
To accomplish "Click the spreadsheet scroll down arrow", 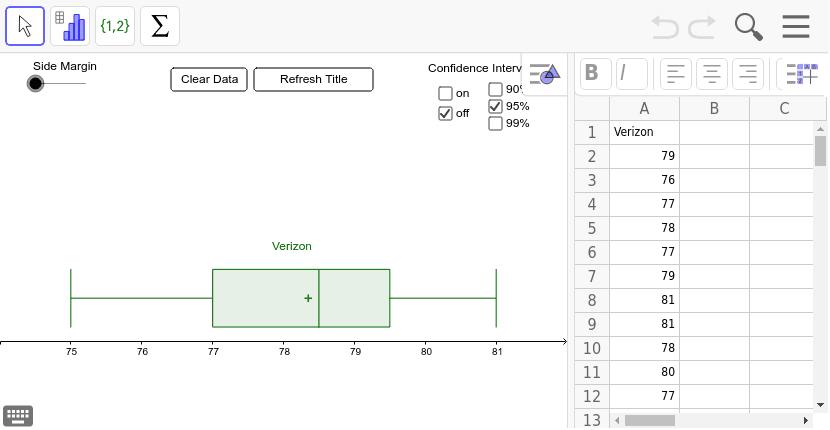I will (x=821, y=405).
